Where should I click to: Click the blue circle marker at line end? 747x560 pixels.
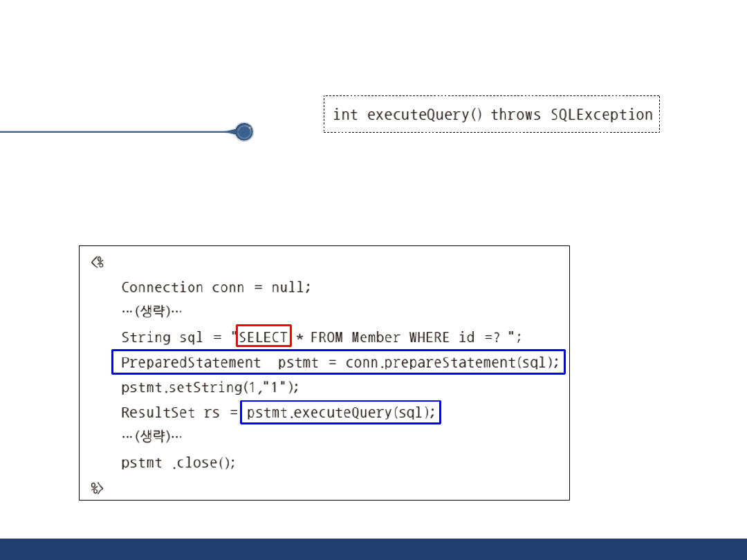click(243, 132)
